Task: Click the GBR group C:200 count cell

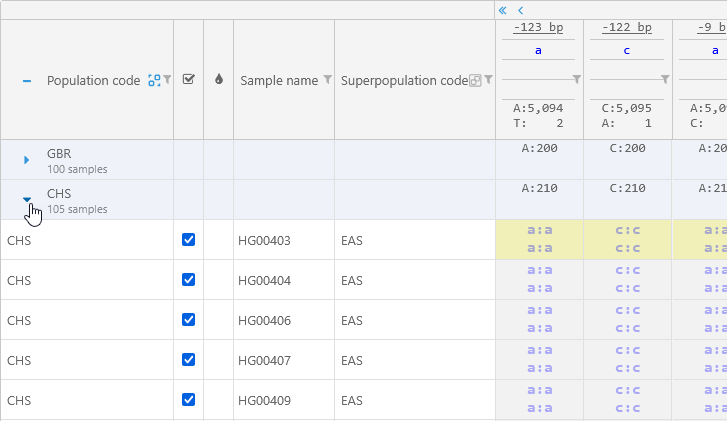Action: (x=627, y=159)
